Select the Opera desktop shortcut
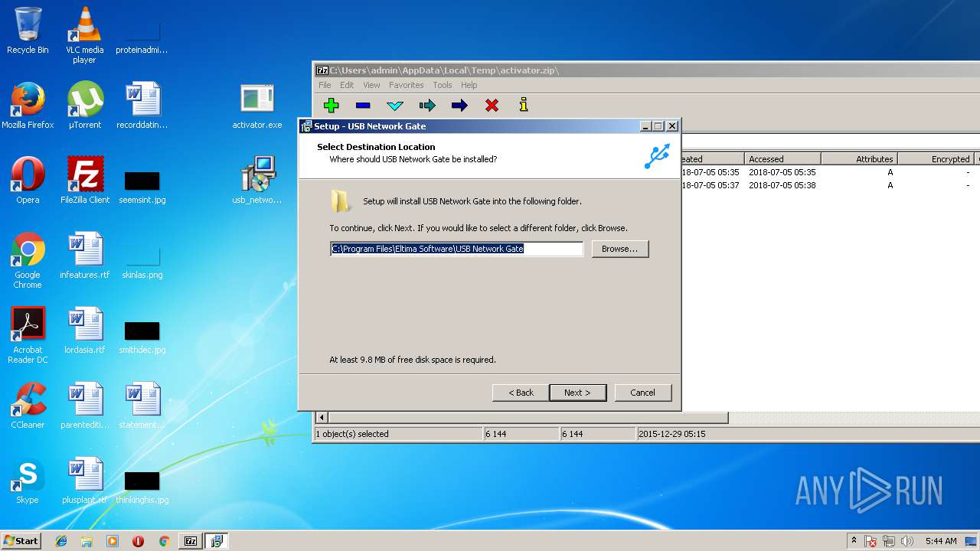The width and height of the screenshot is (980, 551). click(28, 181)
